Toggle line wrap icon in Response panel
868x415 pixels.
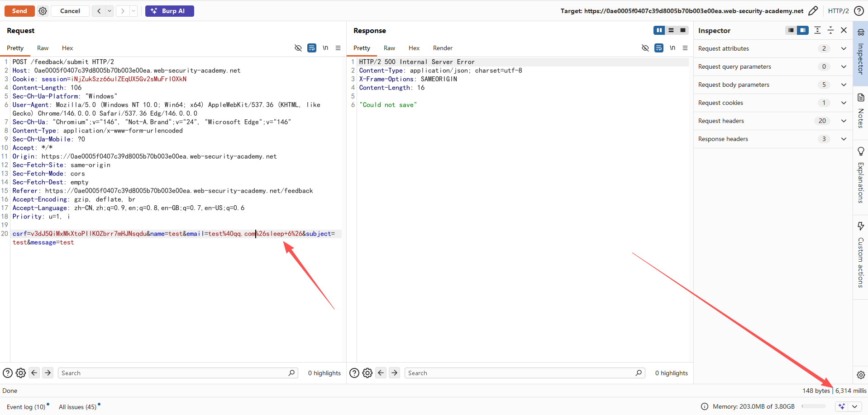pos(659,48)
